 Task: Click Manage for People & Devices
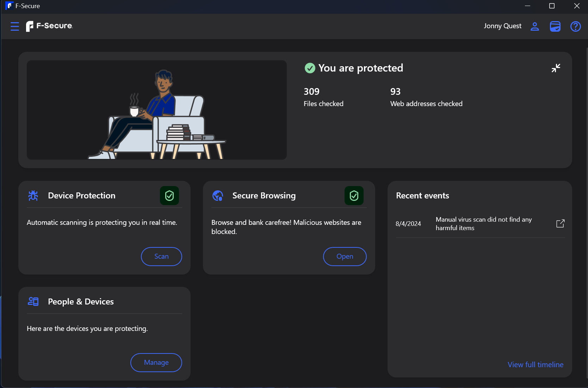(156, 363)
